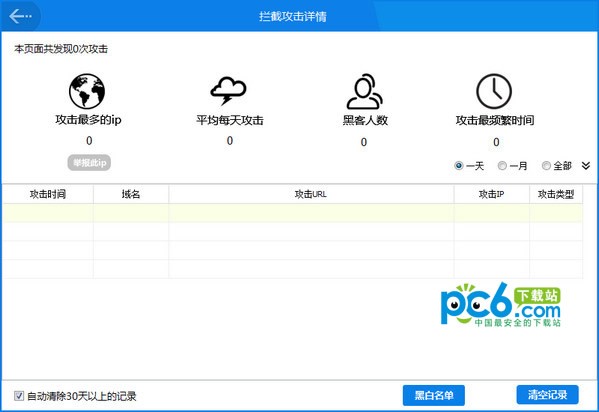Viewport: 599px width, 412px height.
Task: Toggle 自动清除30天以上的记录 checkbox
Action: 19,396
